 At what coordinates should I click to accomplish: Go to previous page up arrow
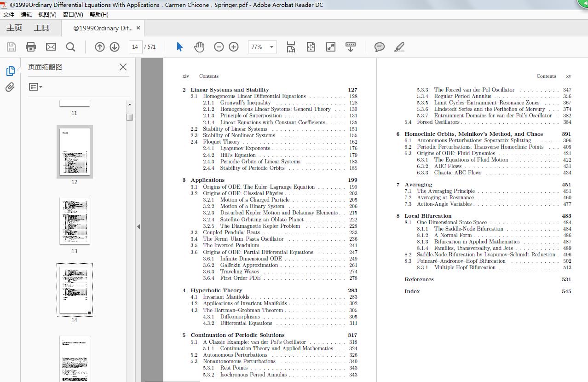click(100, 47)
